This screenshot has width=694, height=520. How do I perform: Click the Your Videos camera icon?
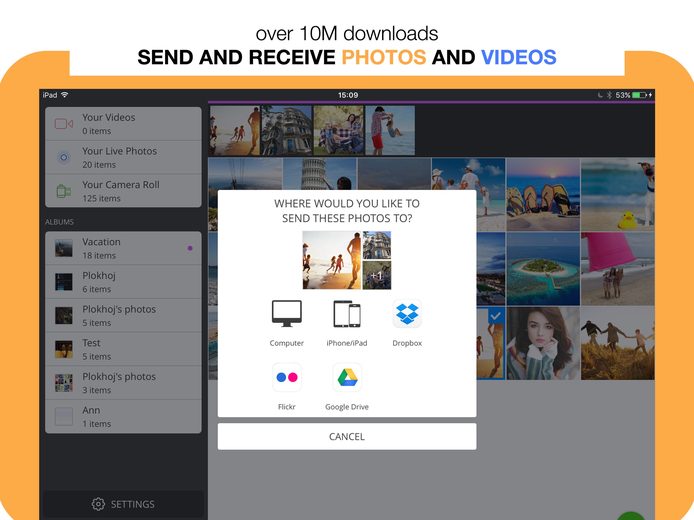[64, 124]
